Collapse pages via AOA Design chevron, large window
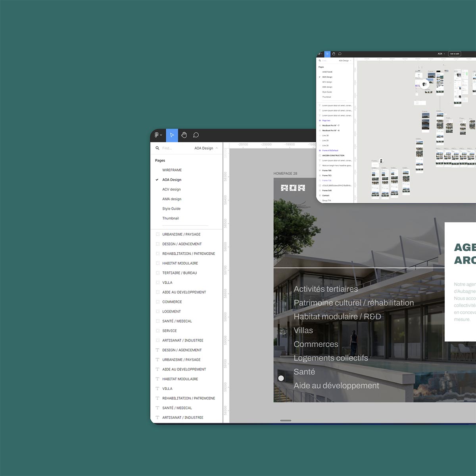 click(x=217, y=148)
